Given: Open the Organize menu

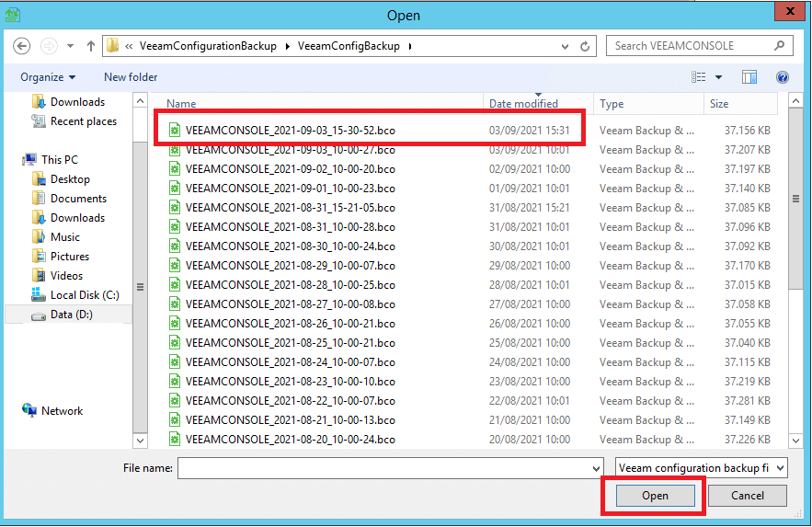Looking at the screenshot, I should pyautogui.click(x=48, y=77).
